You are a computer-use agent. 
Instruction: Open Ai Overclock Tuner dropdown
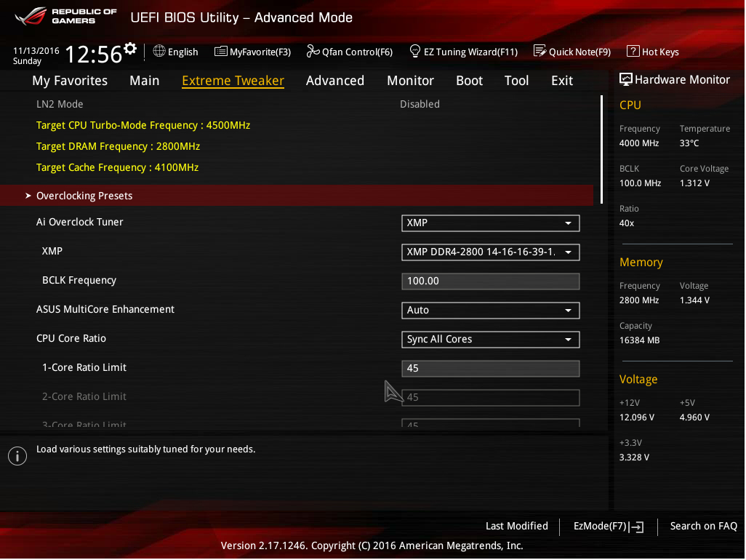(491, 223)
